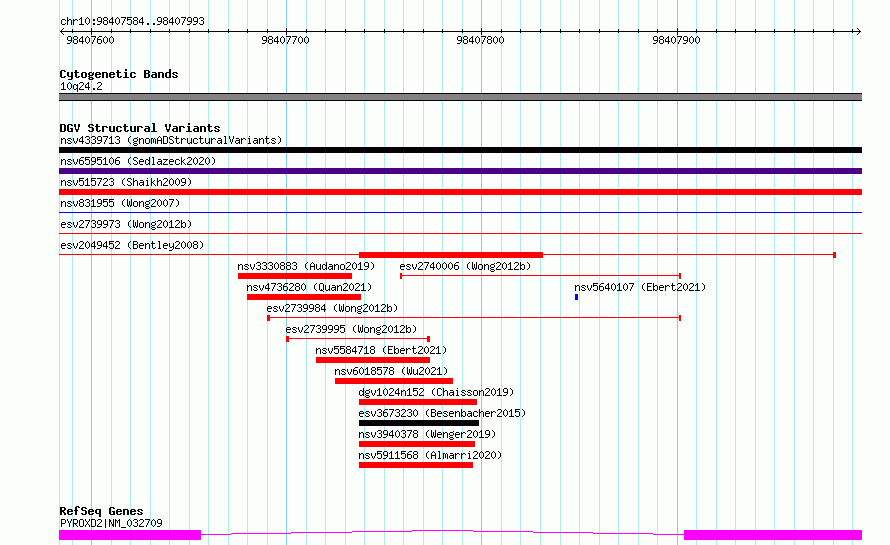Viewport: 890px width, 545px height.
Task: Click the Cytogenetic Bands track title
Action: [119, 74]
